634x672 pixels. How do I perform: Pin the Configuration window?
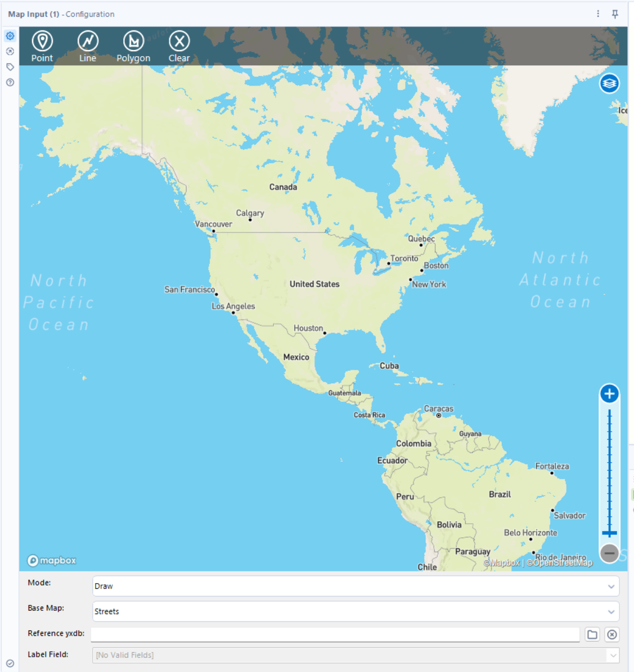pos(615,14)
